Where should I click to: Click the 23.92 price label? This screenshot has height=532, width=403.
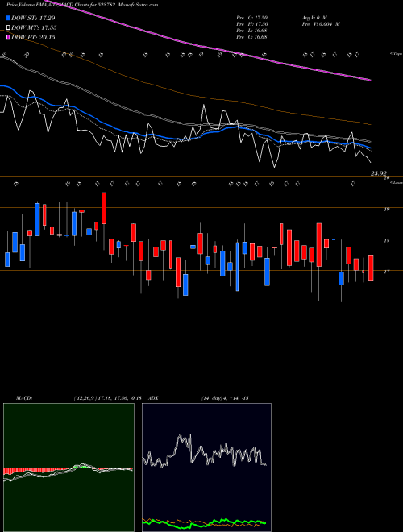coord(379,173)
